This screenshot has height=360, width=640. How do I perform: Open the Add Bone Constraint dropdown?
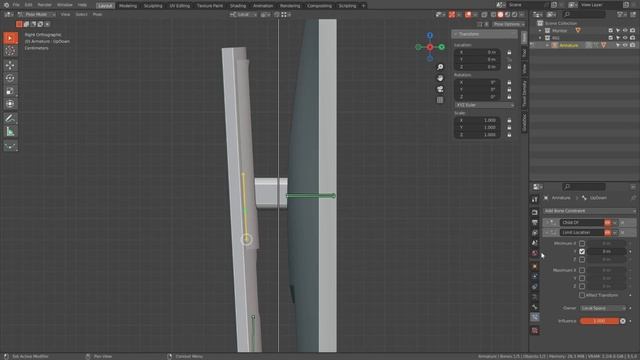(x=589, y=211)
